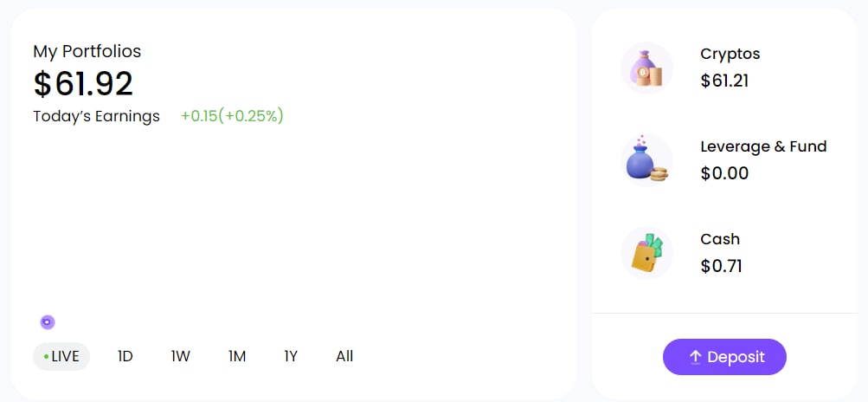Click the Cash wallet icon
This screenshot has height=402, width=868.
click(646, 253)
